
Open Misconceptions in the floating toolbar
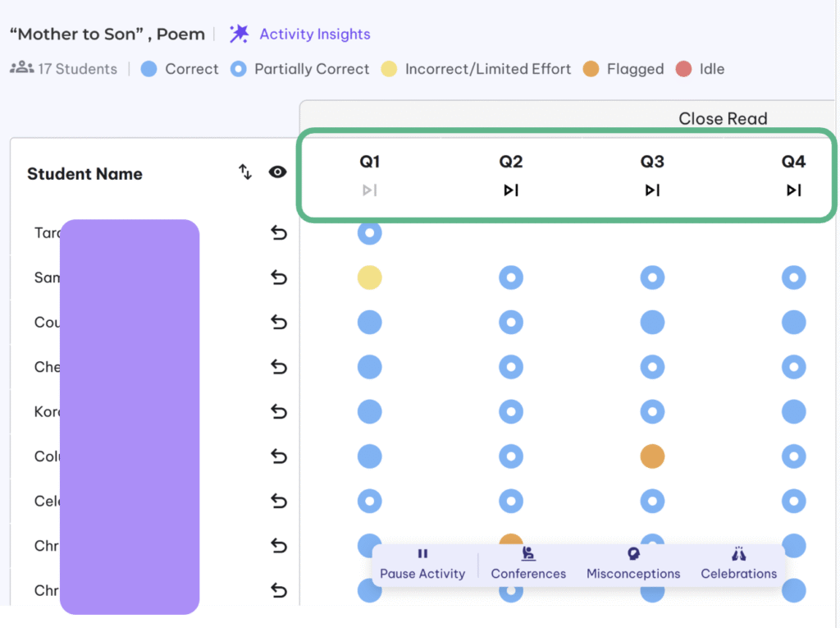[633, 564]
